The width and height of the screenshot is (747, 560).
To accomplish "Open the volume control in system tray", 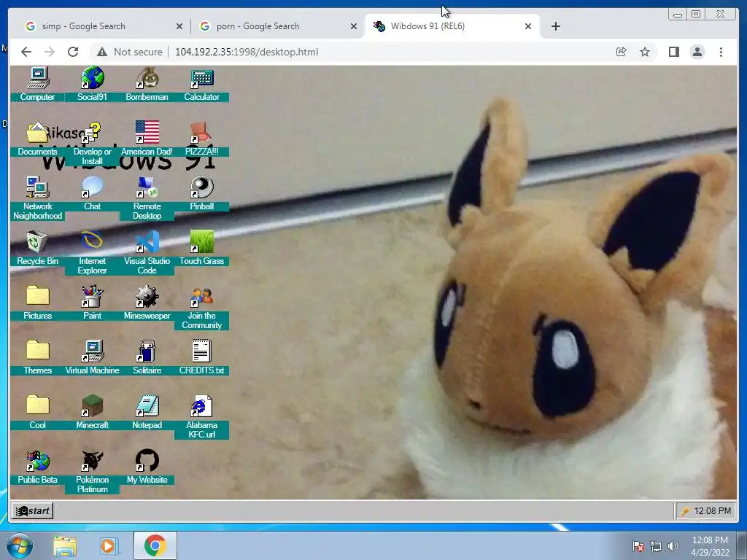I will [x=673, y=546].
